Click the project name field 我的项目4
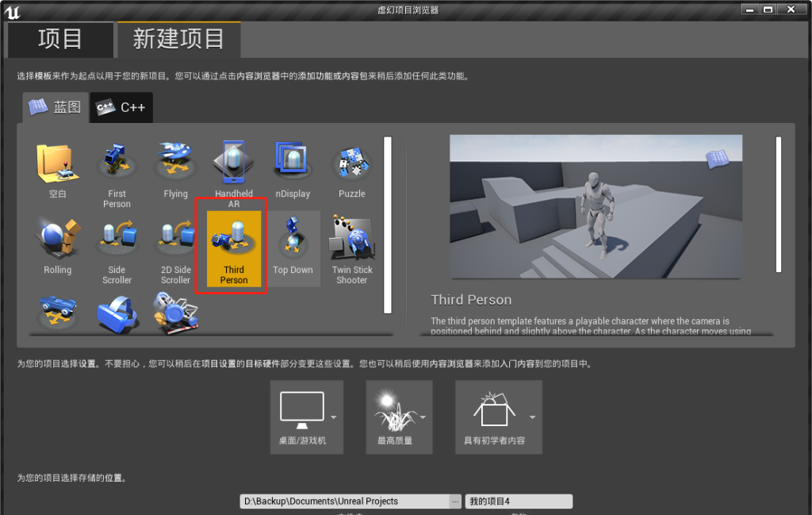The height and width of the screenshot is (515, 812). 519,501
